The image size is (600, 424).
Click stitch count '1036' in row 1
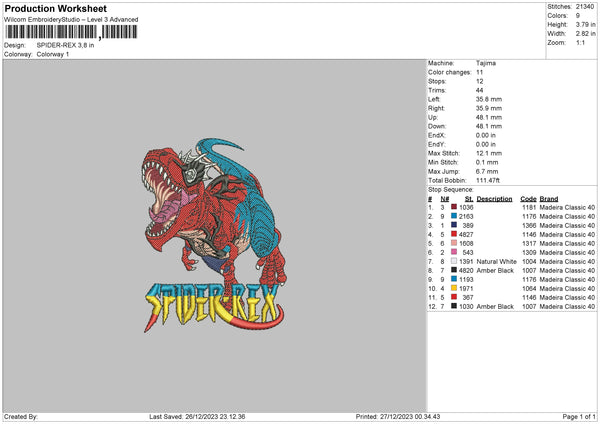tap(466, 207)
